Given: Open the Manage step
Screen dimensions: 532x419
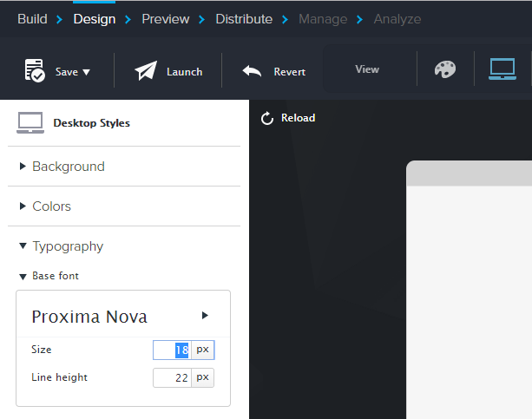Looking at the screenshot, I should tap(323, 19).
